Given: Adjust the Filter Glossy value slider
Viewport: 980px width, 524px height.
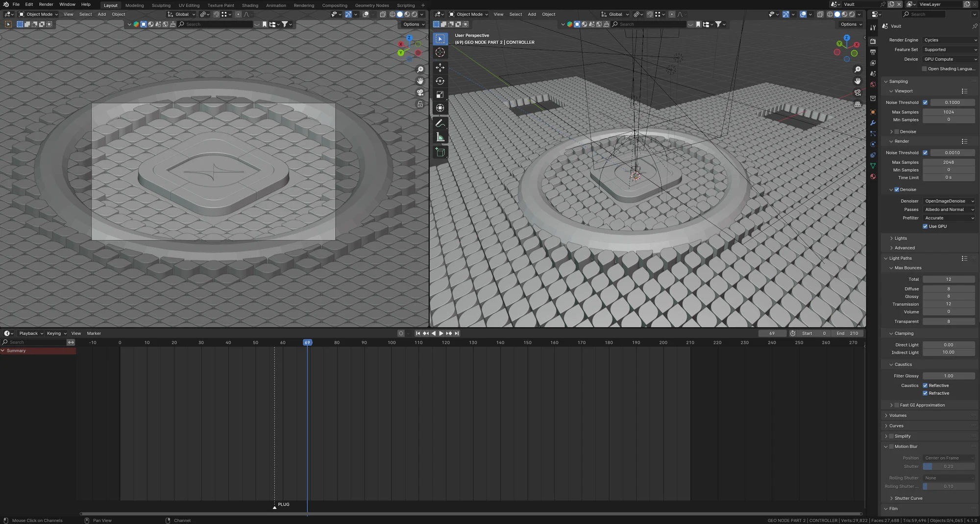Looking at the screenshot, I should [x=949, y=376].
